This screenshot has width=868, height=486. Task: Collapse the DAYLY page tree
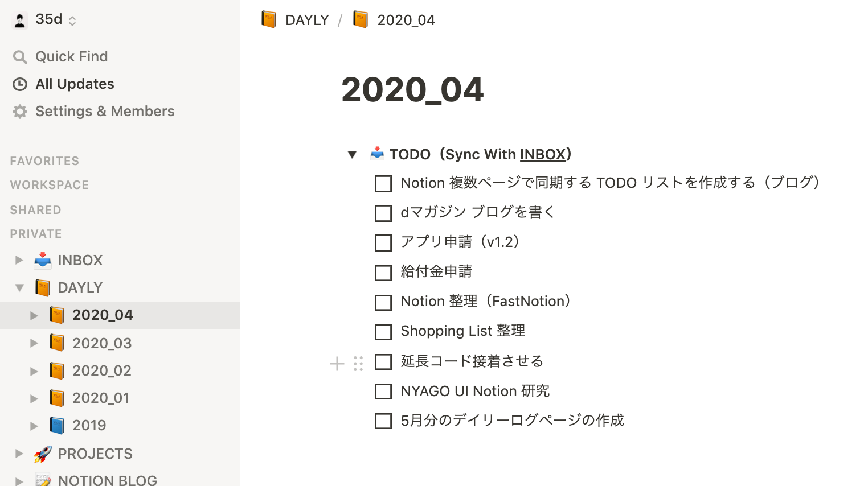pos(19,287)
